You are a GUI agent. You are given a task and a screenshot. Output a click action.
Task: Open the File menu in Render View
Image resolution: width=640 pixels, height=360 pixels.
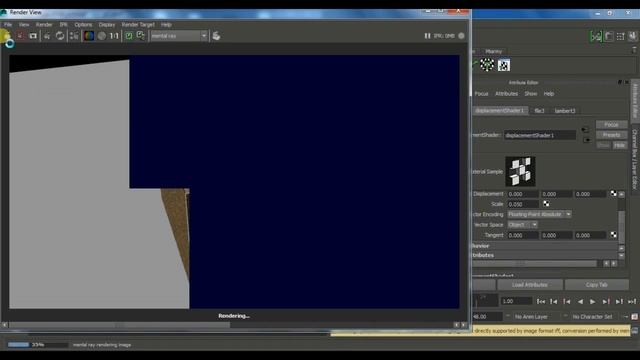point(8,24)
